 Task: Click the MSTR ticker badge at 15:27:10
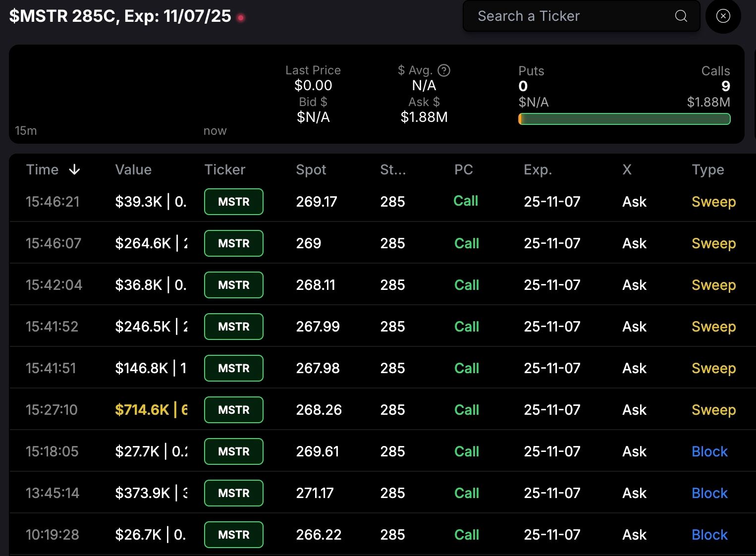point(234,410)
